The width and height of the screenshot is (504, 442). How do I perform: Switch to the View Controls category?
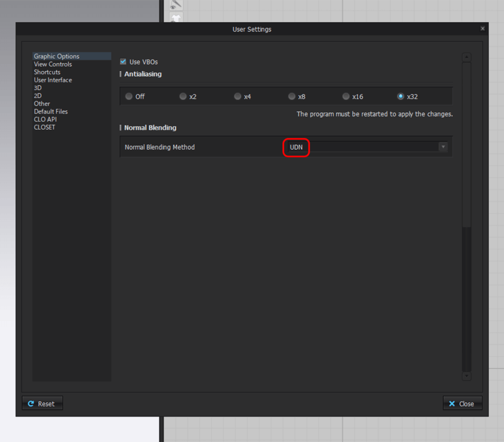click(x=52, y=63)
